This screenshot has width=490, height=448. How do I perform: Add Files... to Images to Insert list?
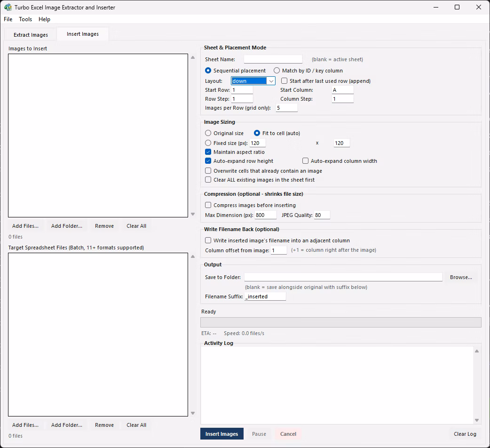25,226
